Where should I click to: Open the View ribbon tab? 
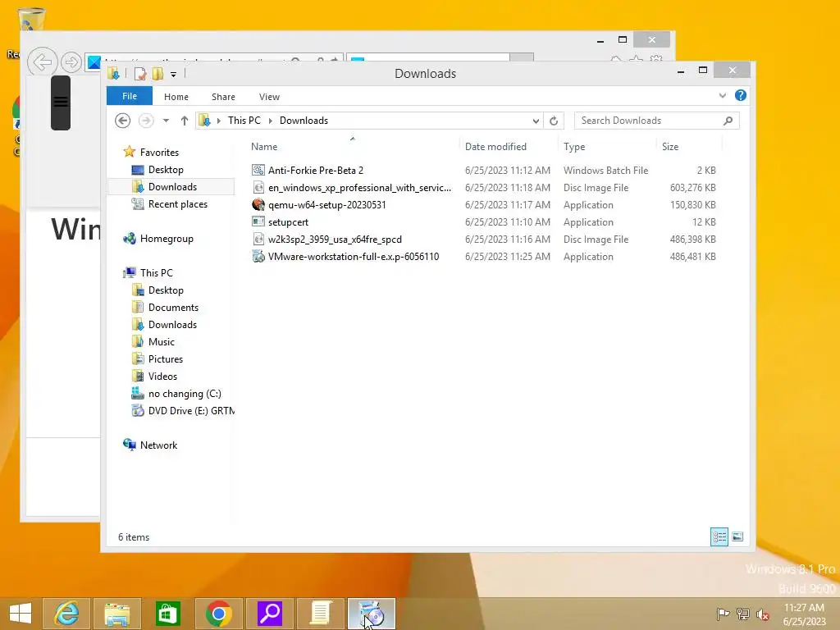(x=269, y=97)
